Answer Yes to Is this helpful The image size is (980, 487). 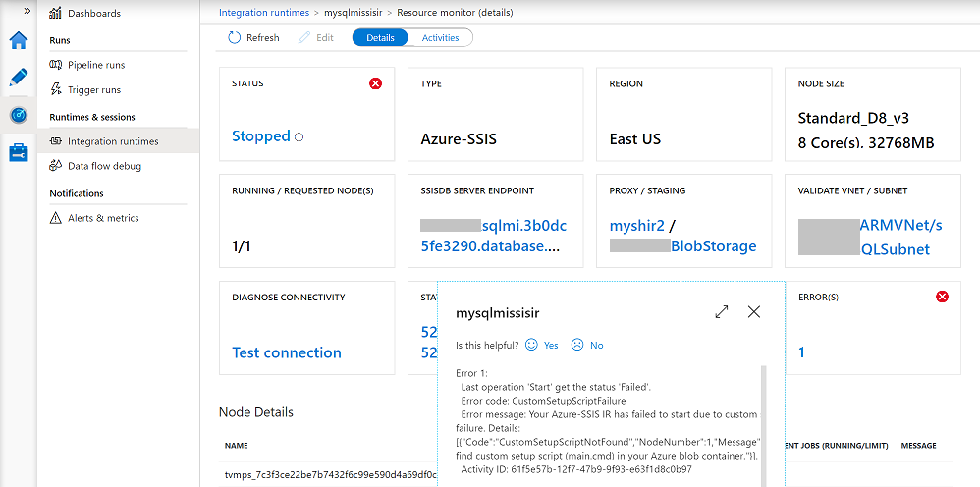pos(551,345)
